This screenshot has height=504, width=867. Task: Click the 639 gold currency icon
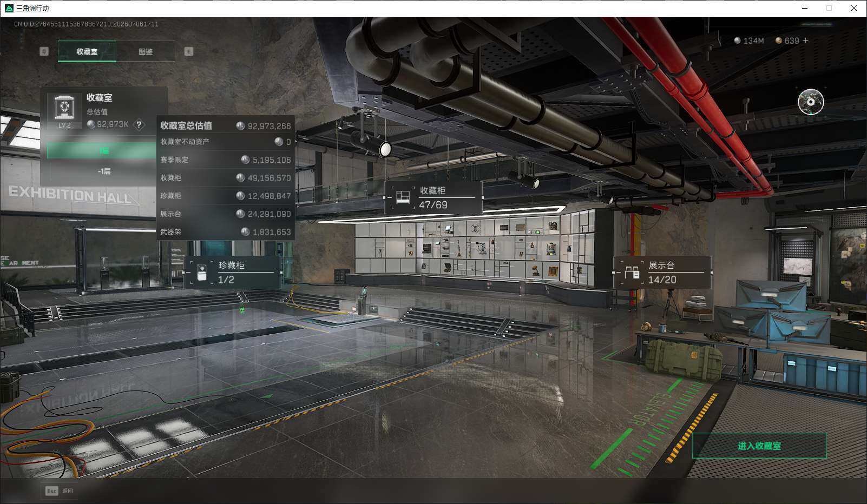coord(779,41)
